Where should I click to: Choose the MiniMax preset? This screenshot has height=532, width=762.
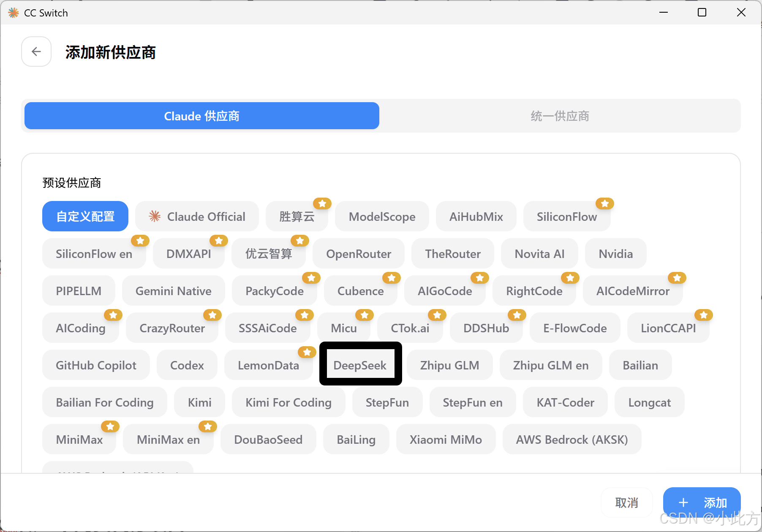click(x=79, y=439)
